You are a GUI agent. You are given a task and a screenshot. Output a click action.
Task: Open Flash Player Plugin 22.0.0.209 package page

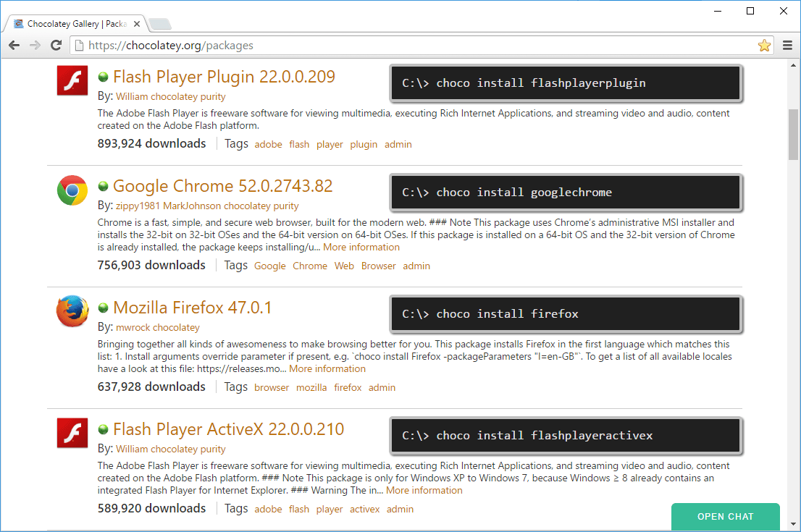(224, 77)
